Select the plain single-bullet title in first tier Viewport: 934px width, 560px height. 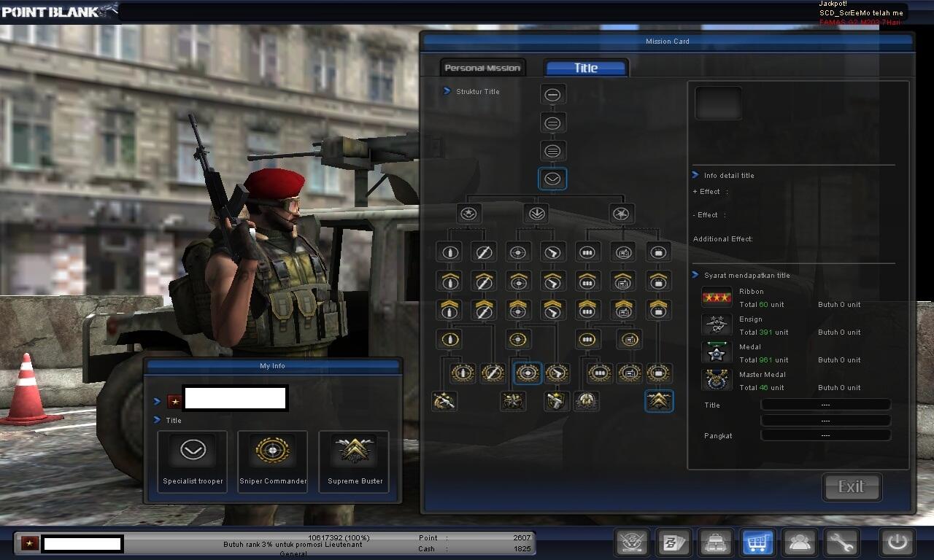click(x=449, y=252)
